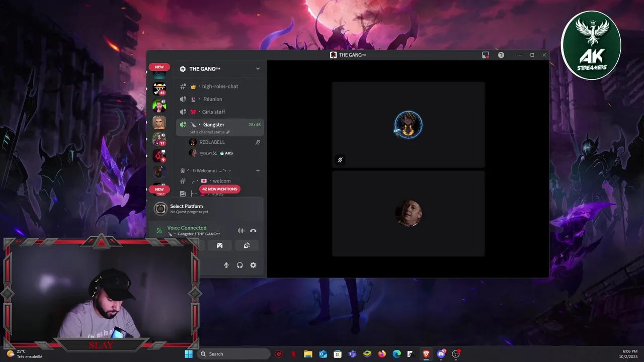Open Netflix from the taskbar
The height and width of the screenshot is (362, 644).
(x=294, y=354)
